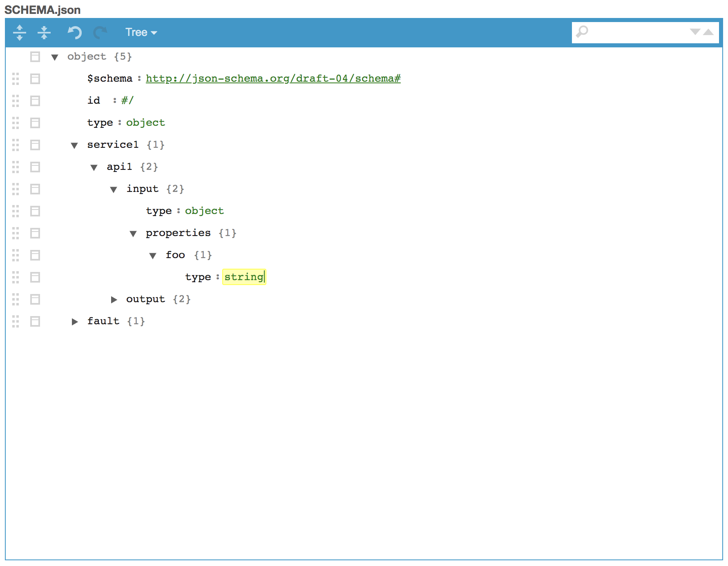The width and height of the screenshot is (728, 566).
Task: Grab the drag handle of api1 row
Action: (16, 167)
